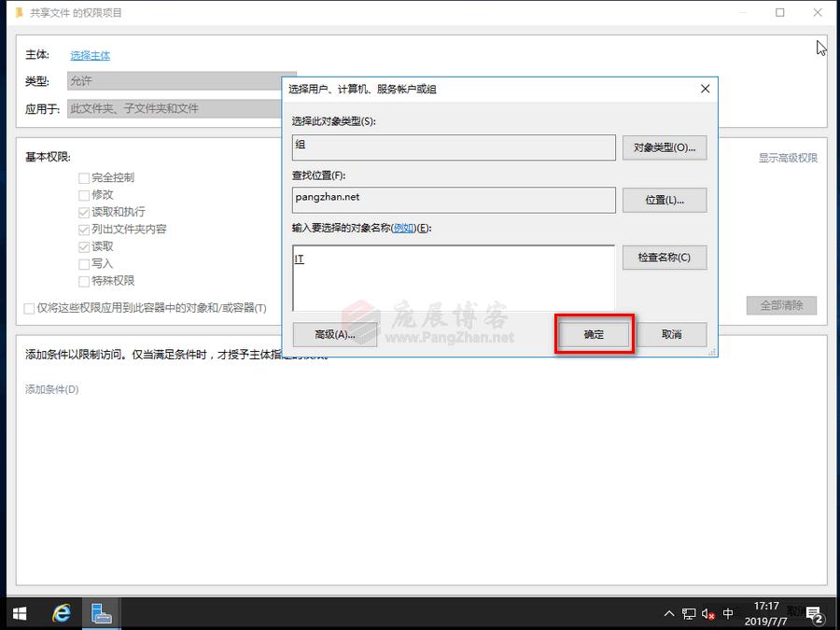Viewport: 840px width, 630px height.
Task: Unmute audio via the speaker tray icon
Action: tap(708, 613)
